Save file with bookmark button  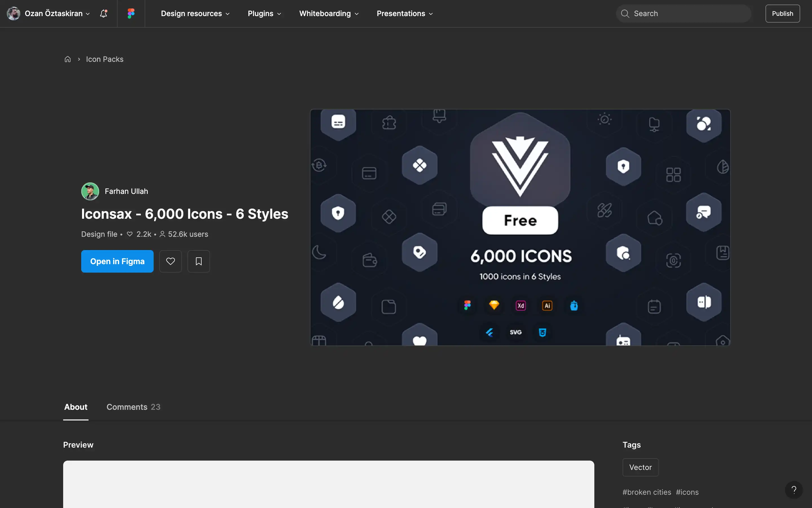199,261
